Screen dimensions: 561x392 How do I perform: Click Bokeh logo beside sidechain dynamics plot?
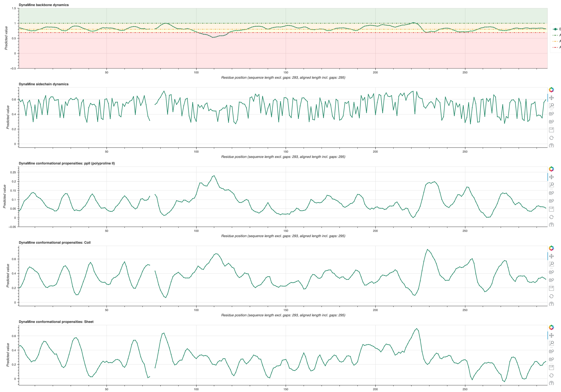coord(551,90)
